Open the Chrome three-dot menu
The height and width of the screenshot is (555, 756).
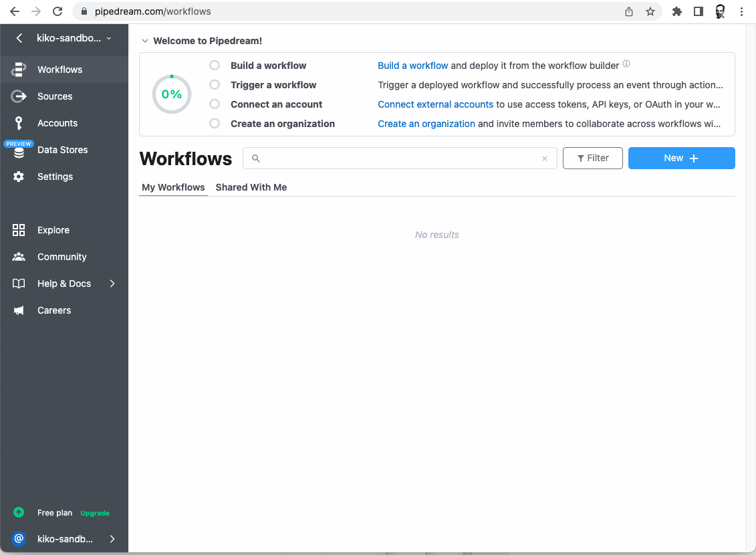pos(741,11)
